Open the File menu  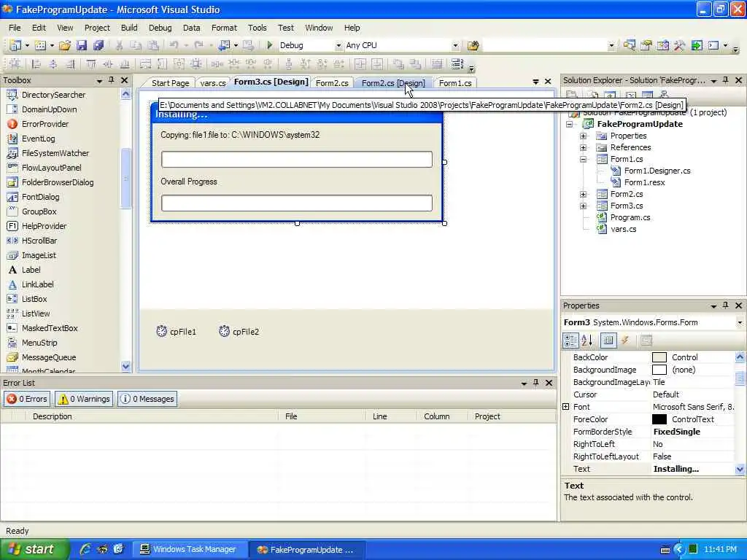click(15, 28)
